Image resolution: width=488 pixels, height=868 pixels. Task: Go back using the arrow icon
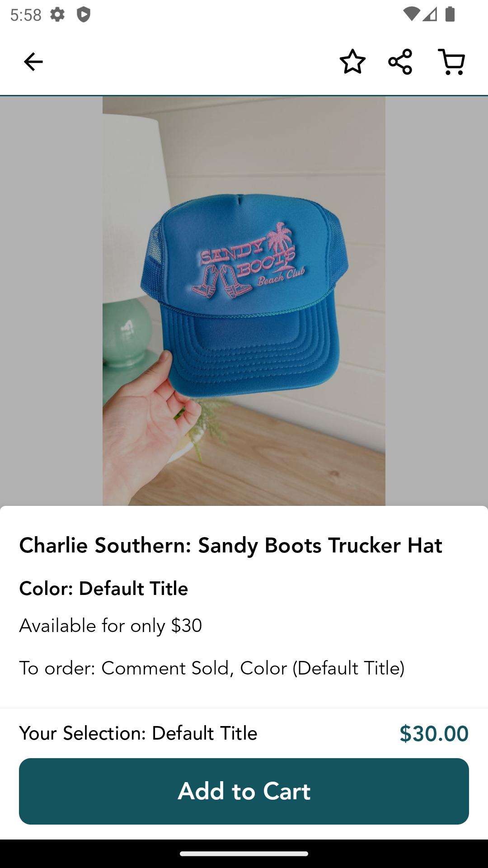click(x=33, y=62)
